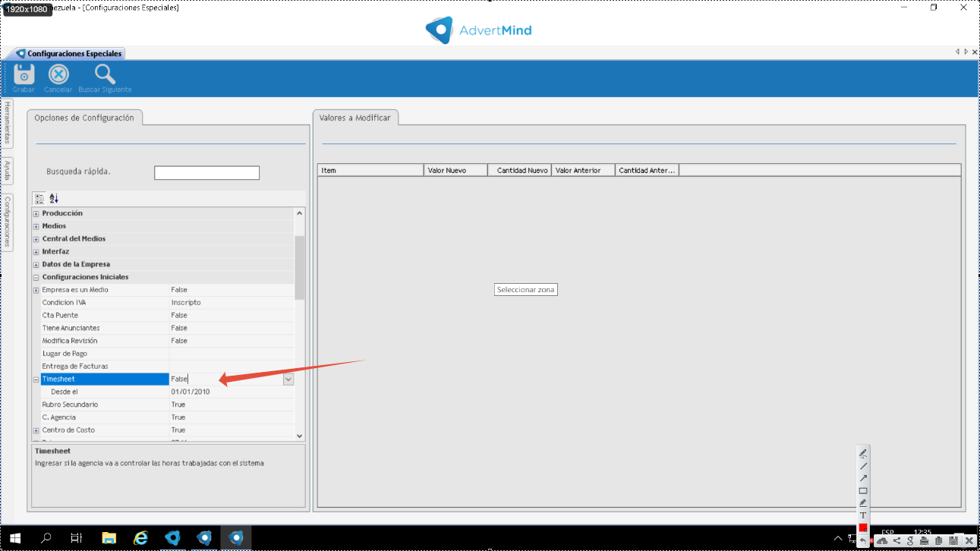Open the Windows Start menu
The height and width of the screenshot is (551, 980).
pos(16,537)
